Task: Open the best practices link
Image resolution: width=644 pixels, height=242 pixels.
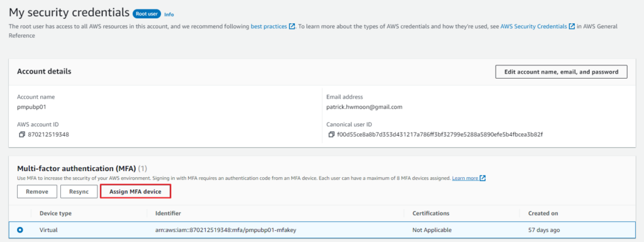Action: 269,26
